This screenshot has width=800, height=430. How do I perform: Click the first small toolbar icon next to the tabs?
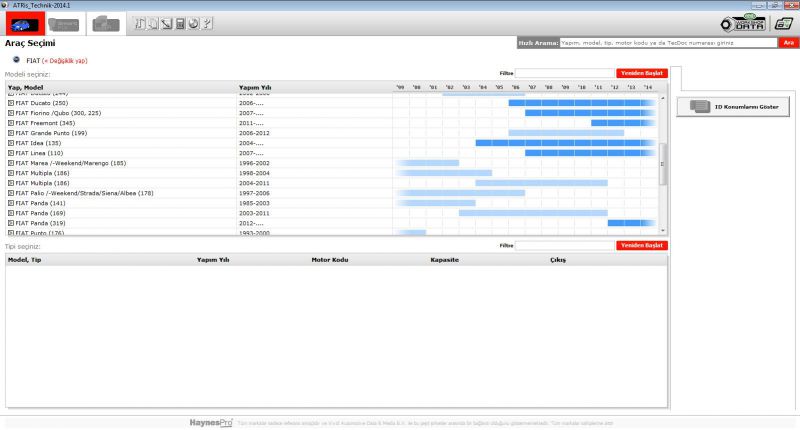[x=140, y=23]
